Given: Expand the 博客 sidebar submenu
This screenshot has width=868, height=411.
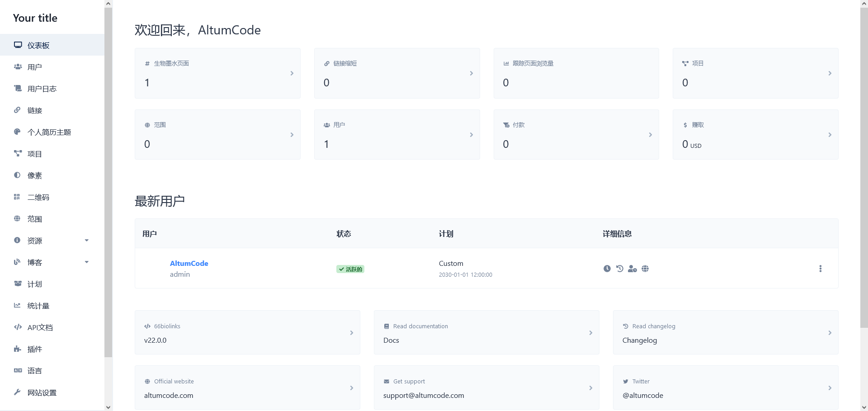Looking at the screenshot, I should 86,262.
